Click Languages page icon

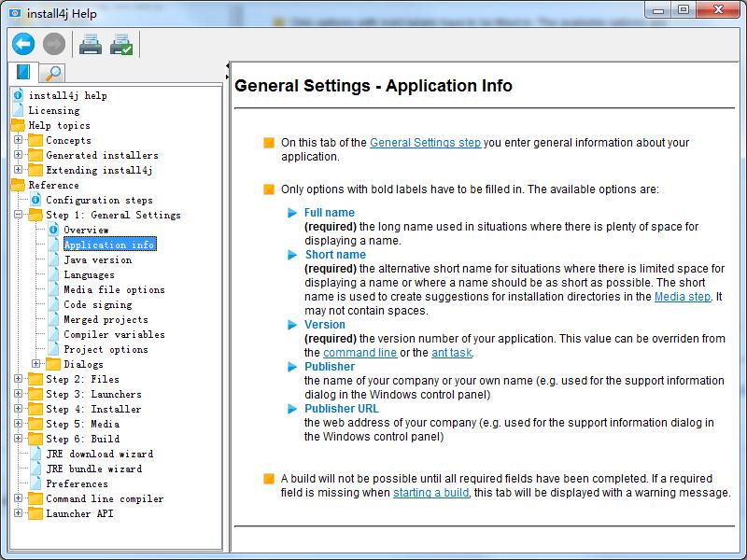click(x=53, y=274)
